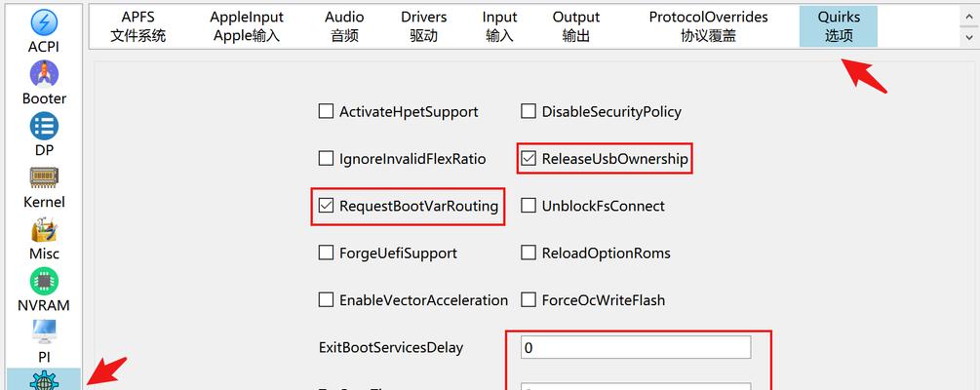This screenshot has height=390, width=980.
Task: Uncheck RequestBootVarRouting option
Action: [x=326, y=206]
